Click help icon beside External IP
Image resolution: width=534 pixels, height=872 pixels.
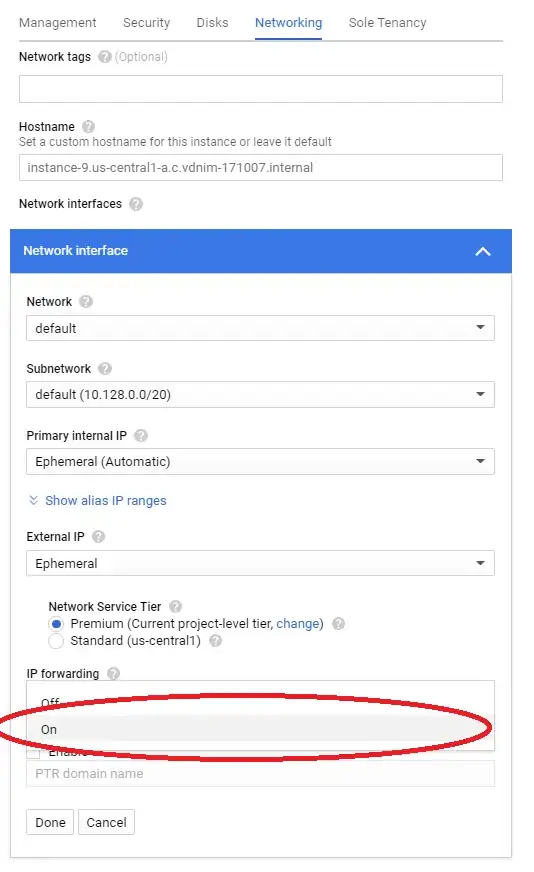(x=98, y=537)
